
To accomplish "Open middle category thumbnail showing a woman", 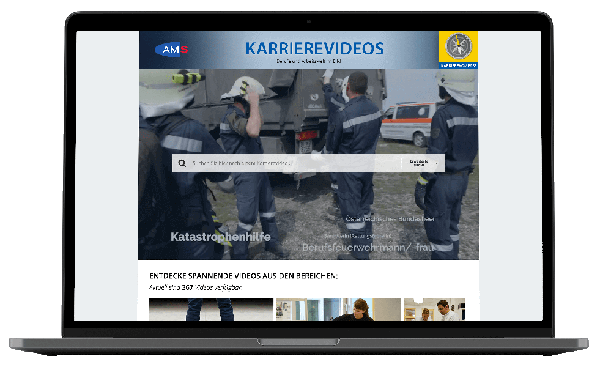I will [338, 309].
